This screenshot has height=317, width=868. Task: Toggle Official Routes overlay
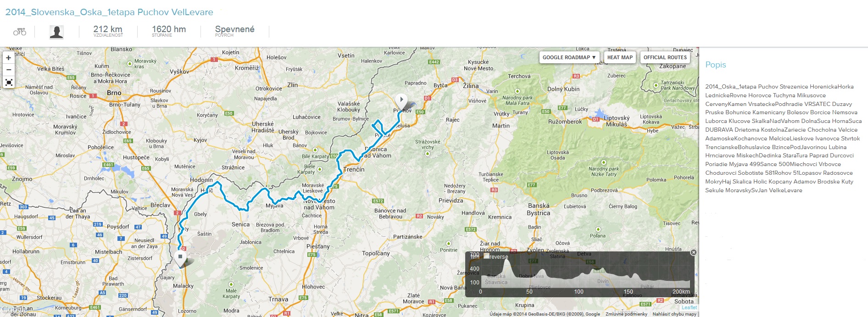point(665,57)
